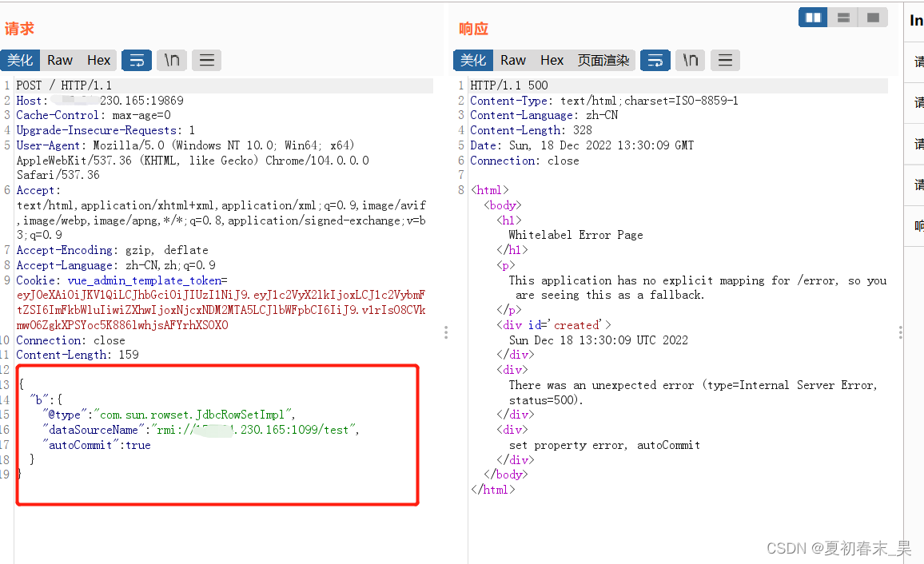This screenshot has height=564, width=924.
Task: Switch request view to Hex tab
Action: point(98,60)
